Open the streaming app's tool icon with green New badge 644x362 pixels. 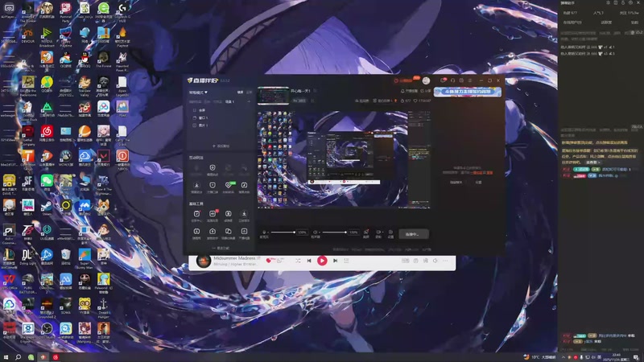(229, 186)
